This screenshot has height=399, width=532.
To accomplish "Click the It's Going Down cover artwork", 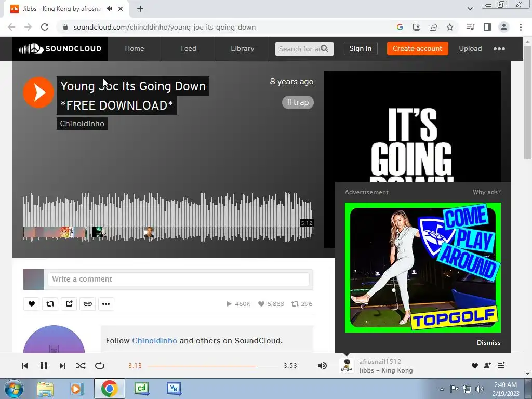I will (x=412, y=126).
